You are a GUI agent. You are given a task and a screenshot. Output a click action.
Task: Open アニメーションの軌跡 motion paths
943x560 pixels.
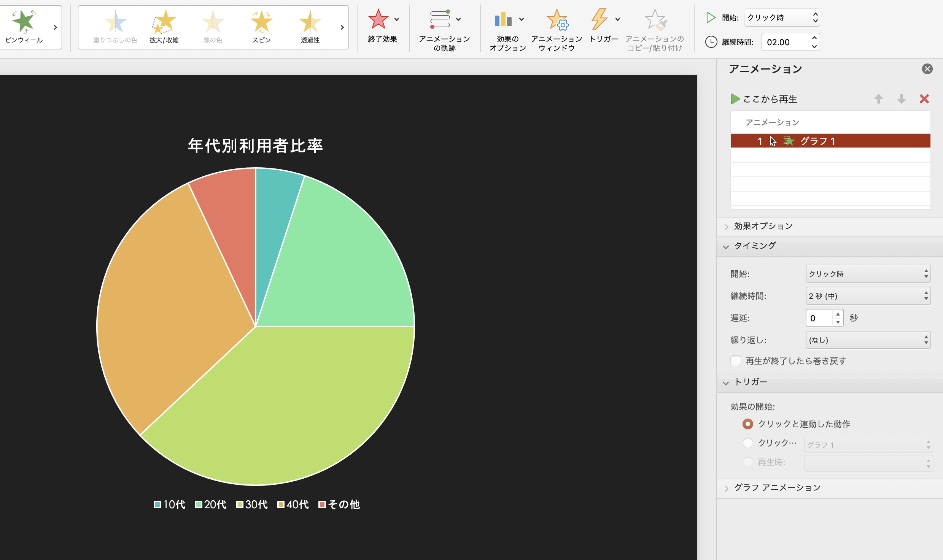tap(444, 30)
